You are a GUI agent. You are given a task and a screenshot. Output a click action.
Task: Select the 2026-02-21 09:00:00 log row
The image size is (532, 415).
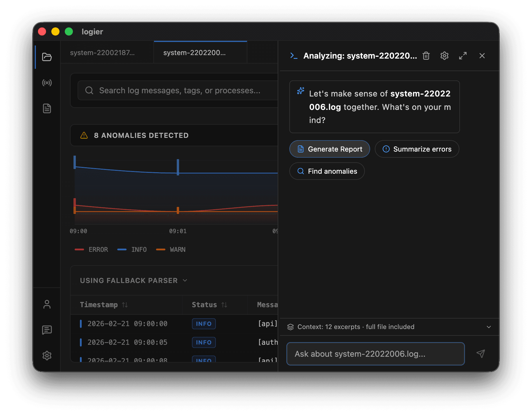click(x=174, y=324)
